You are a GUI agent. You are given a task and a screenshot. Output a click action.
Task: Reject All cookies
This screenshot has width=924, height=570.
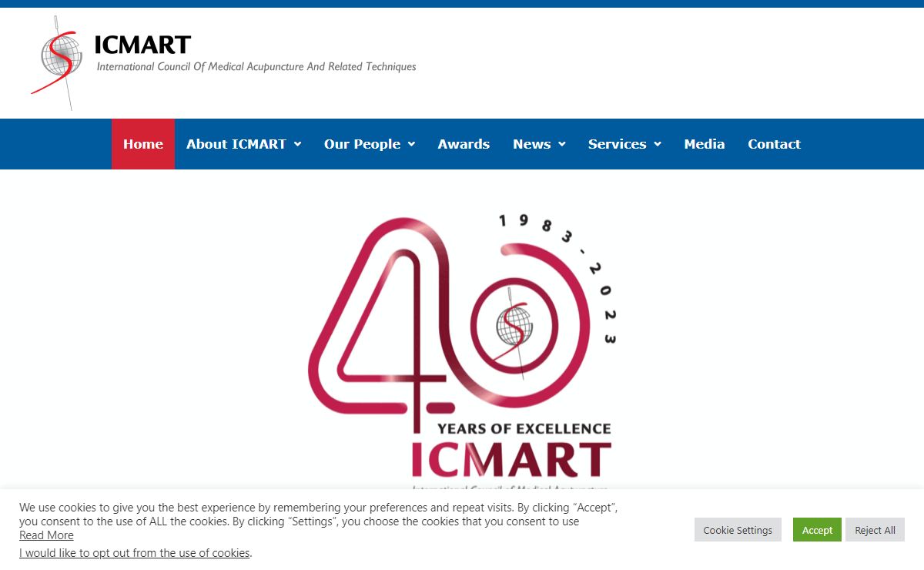coord(875,530)
